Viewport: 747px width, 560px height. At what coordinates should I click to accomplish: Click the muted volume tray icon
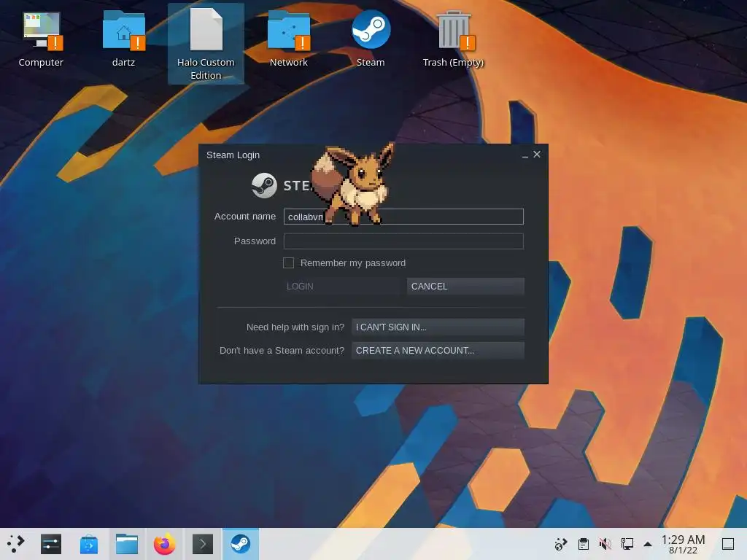(x=605, y=544)
